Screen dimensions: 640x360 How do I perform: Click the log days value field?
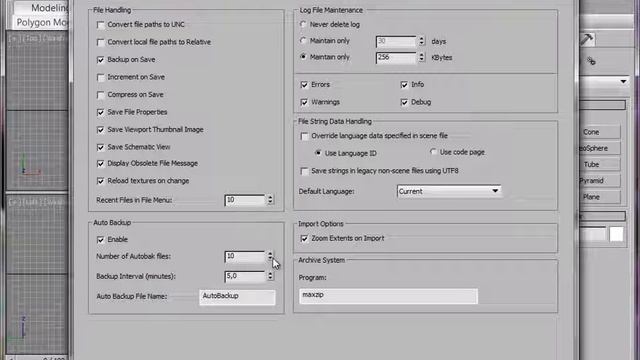point(396,41)
